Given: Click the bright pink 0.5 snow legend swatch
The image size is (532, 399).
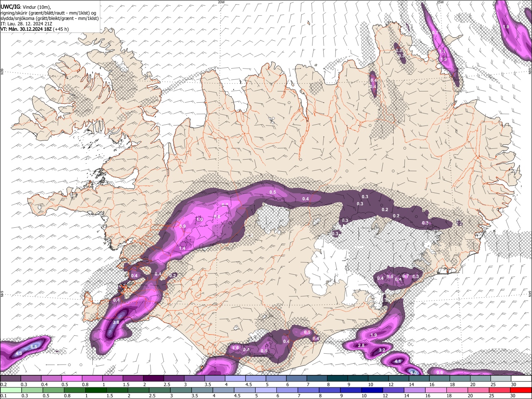Looking at the screenshot, I should (x=71, y=378).
